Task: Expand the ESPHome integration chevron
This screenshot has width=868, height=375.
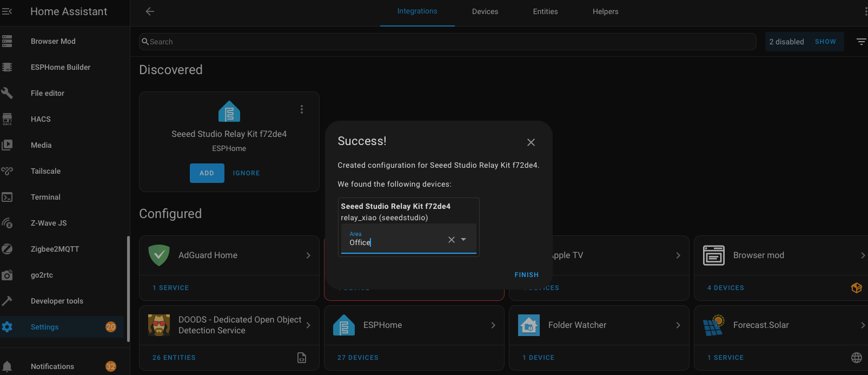Action: tap(493, 325)
